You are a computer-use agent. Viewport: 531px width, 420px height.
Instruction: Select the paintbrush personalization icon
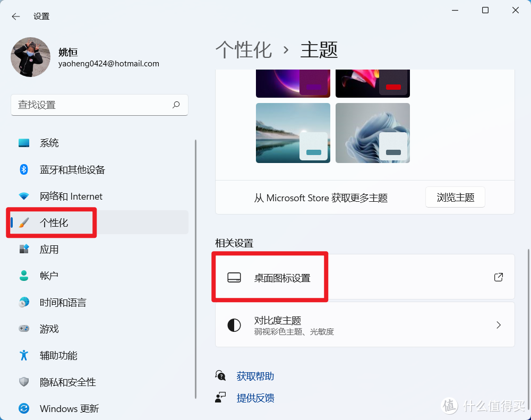[x=24, y=222]
